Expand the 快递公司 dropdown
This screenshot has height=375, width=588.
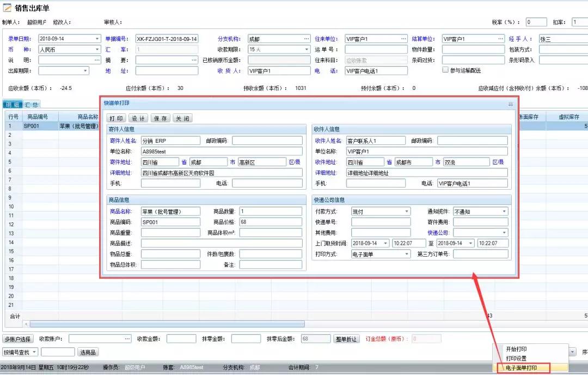[x=504, y=233]
